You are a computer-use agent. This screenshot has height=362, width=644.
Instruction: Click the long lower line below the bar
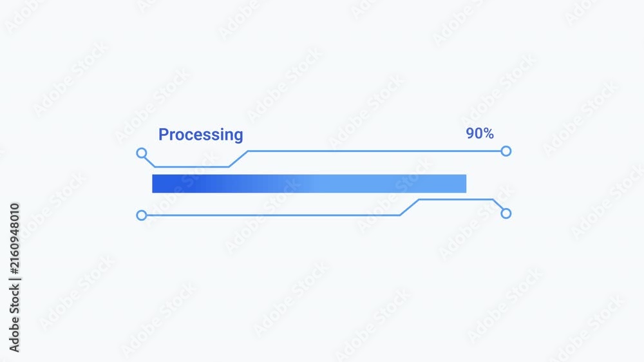tap(273, 215)
